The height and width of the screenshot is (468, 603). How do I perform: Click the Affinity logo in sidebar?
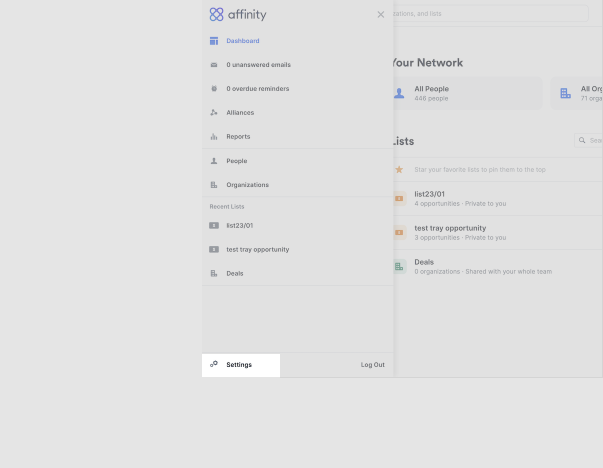[x=238, y=15]
